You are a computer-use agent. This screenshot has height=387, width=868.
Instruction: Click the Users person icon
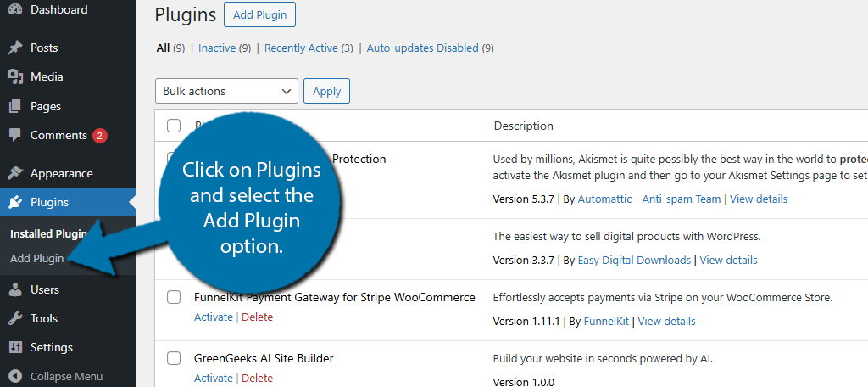(15, 289)
